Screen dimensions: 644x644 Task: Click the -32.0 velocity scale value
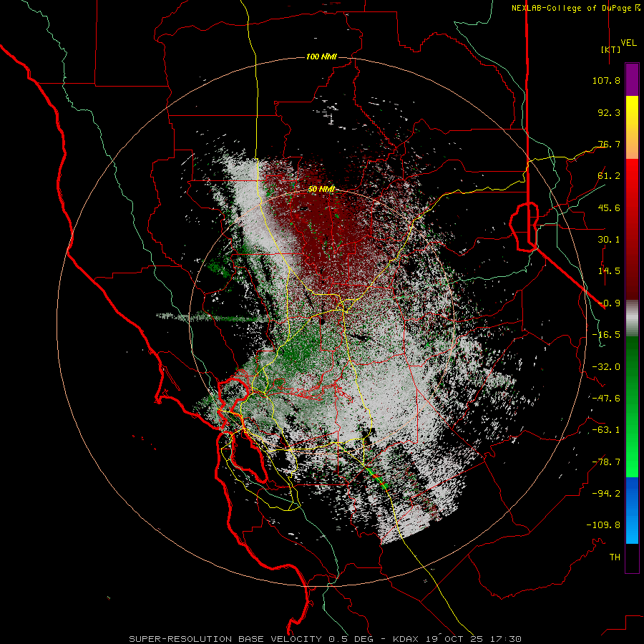606,367
